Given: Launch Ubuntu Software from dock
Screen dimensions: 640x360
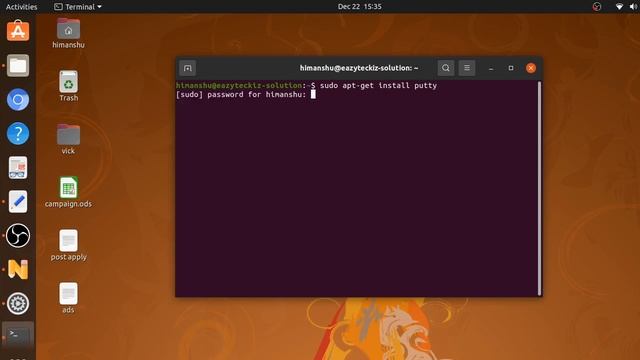Looking at the screenshot, I should tap(18, 31).
